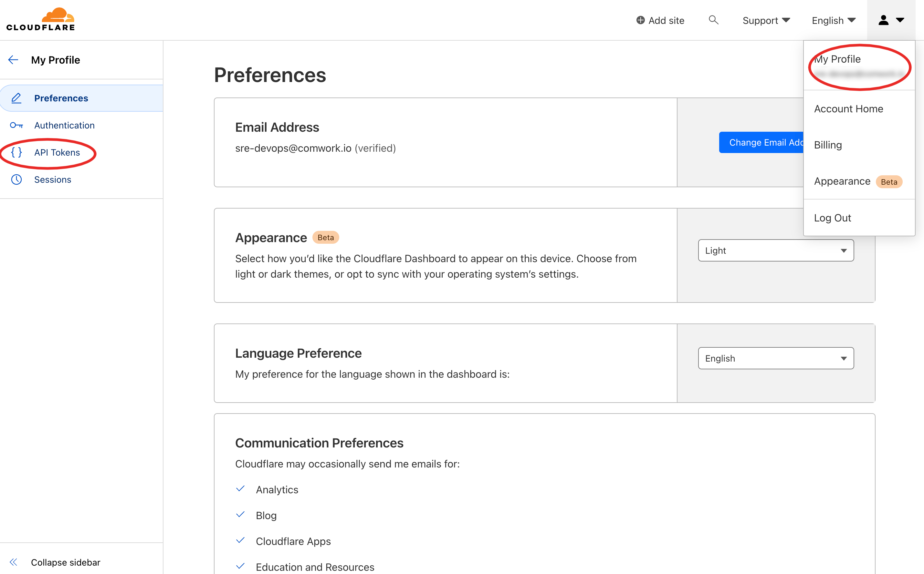Click the Email Address heading
This screenshot has height=574, width=924.
[277, 127]
